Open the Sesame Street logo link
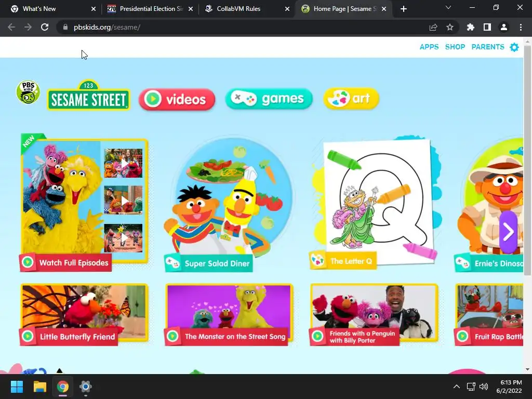Image resolution: width=532 pixels, height=399 pixels. tap(88, 95)
